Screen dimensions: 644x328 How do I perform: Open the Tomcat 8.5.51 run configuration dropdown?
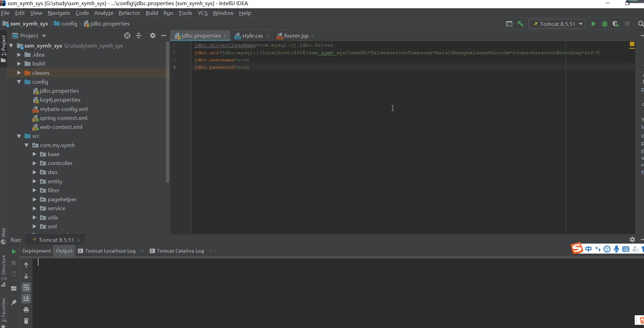coord(557,24)
